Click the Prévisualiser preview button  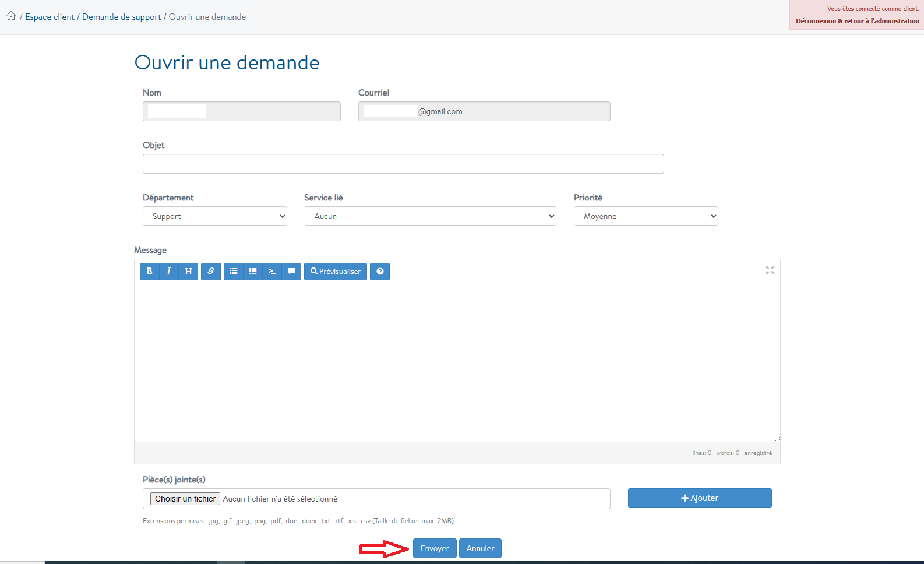tap(336, 272)
